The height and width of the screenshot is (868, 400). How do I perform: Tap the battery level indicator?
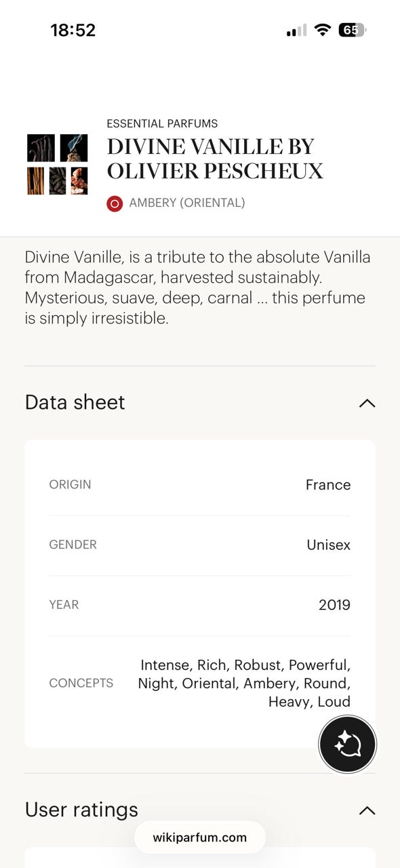tap(352, 30)
